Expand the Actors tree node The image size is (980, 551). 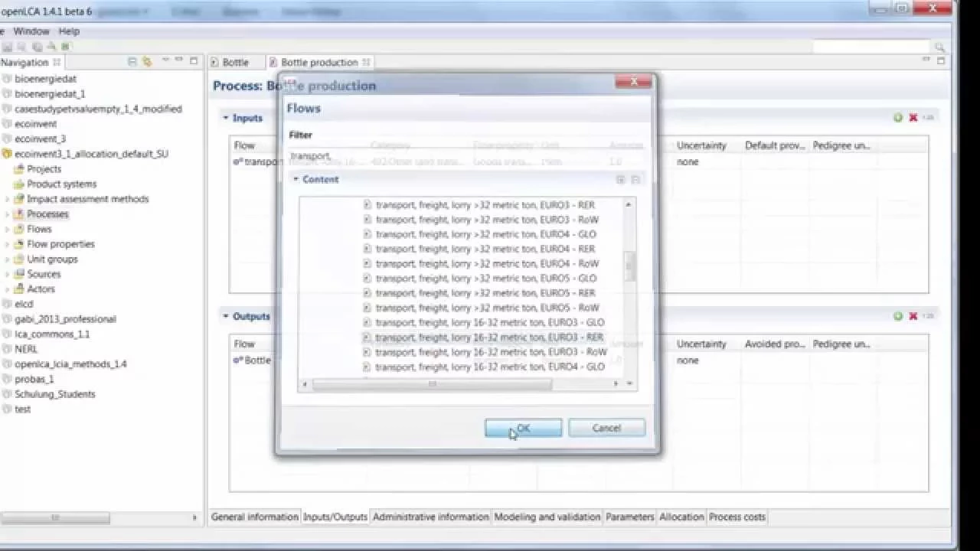click(x=8, y=289)
